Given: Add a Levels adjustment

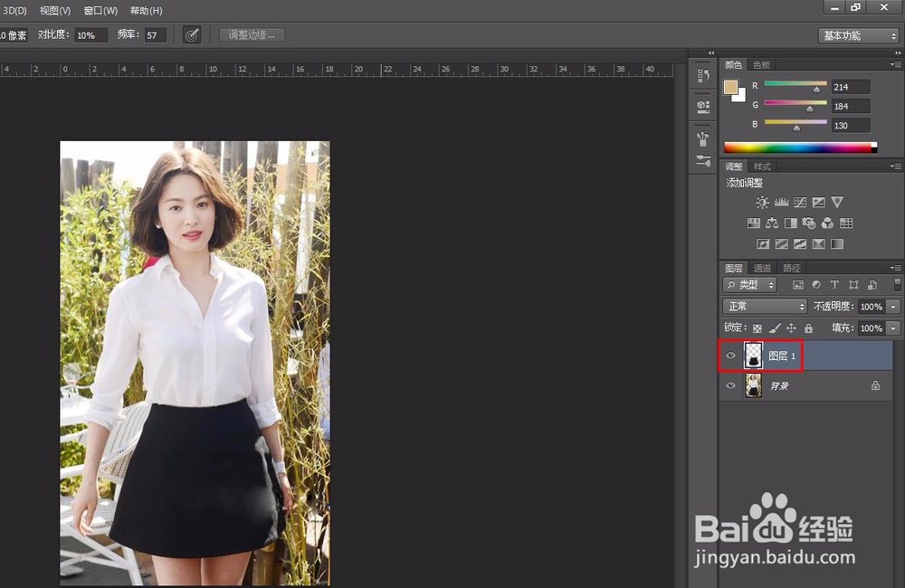Looking at the screenshot, I should (x=782, y=202).
